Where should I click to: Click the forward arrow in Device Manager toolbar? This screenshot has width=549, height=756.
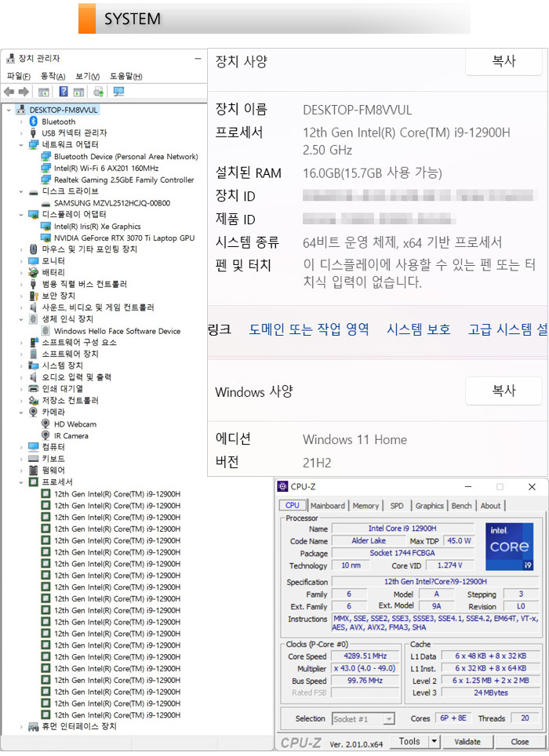(x=23, y=92)
